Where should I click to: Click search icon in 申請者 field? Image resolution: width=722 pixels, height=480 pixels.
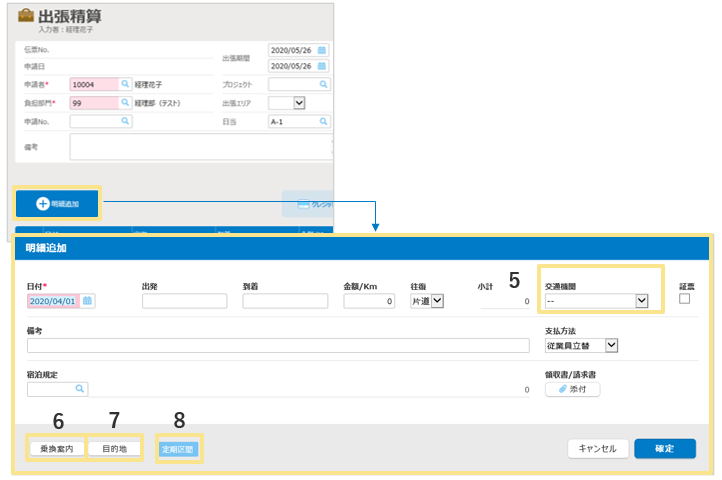(125, 85)
